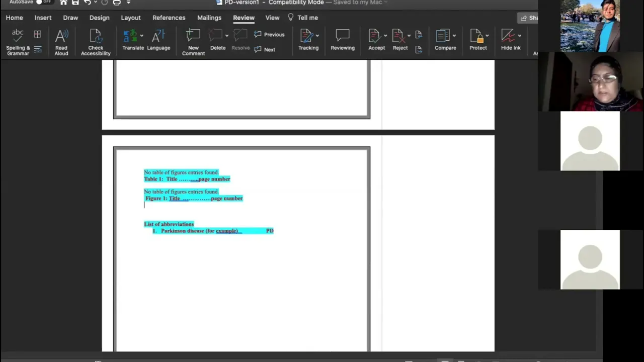Image resolution: width=644 pixels, height=362 pixels.
Task: Click the Translate icon
Action: point(130,36)
